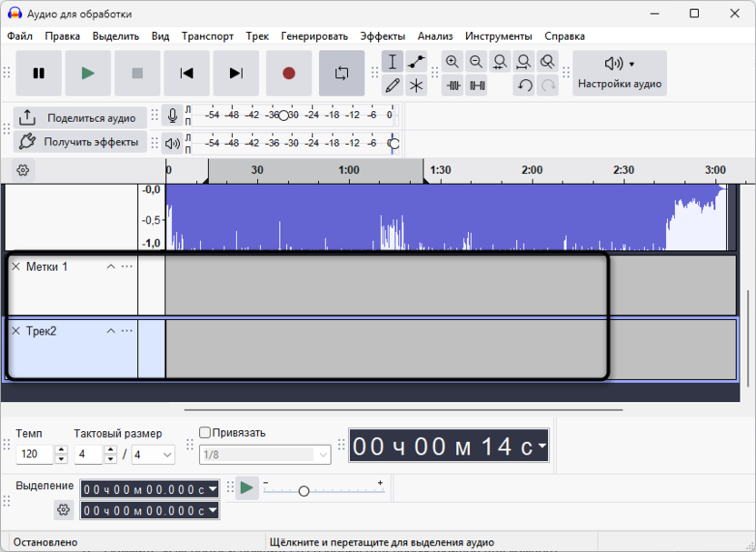Close the Метки 1 label track
756x552 pixels.
click(x=15, y=266)
